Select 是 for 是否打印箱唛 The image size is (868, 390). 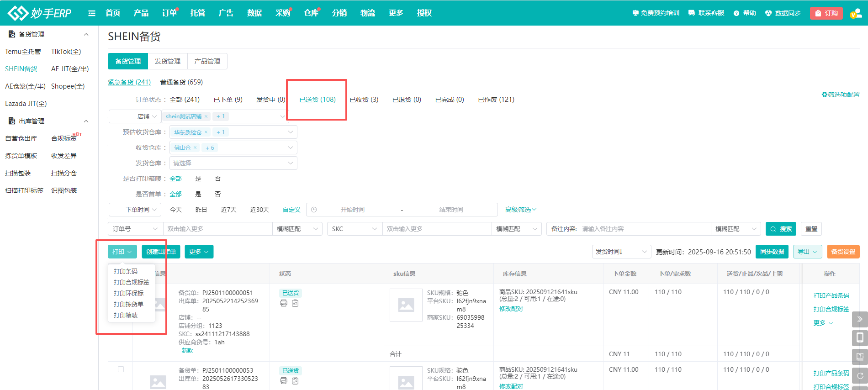(x=198, y=179)
